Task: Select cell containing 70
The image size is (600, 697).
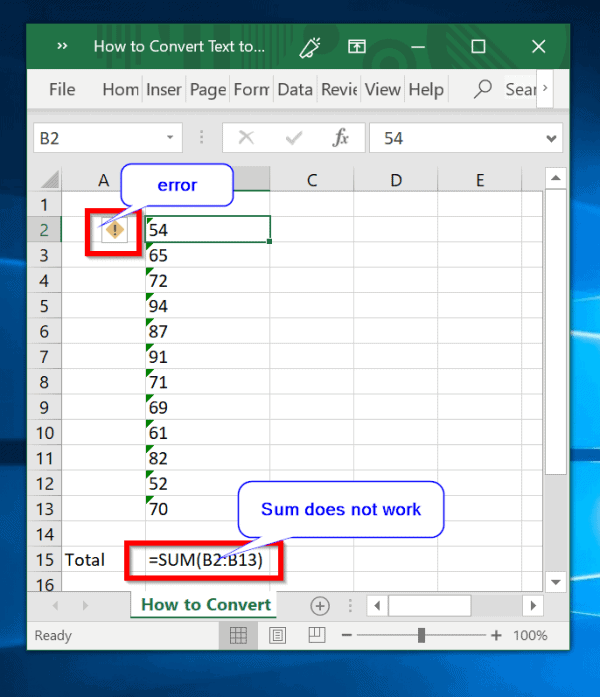Action: [208, 509]
